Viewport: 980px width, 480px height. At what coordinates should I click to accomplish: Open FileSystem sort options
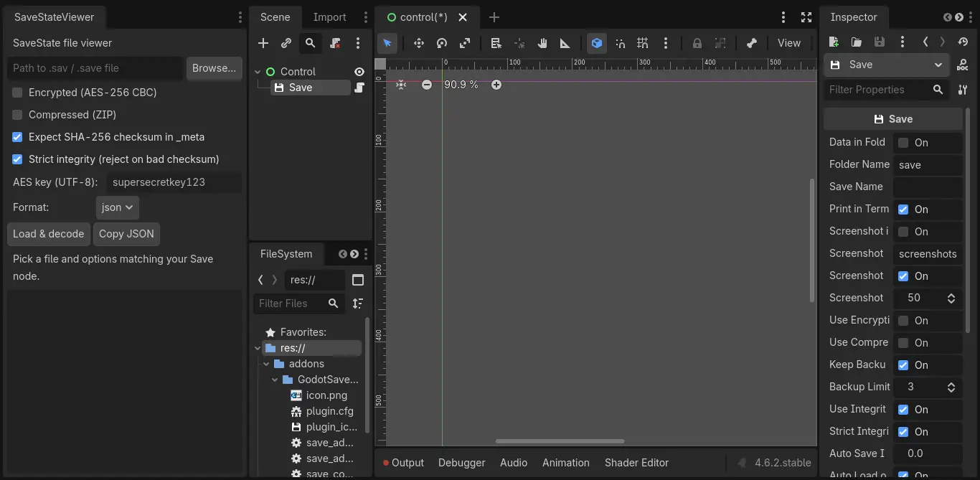coord(358,303)
